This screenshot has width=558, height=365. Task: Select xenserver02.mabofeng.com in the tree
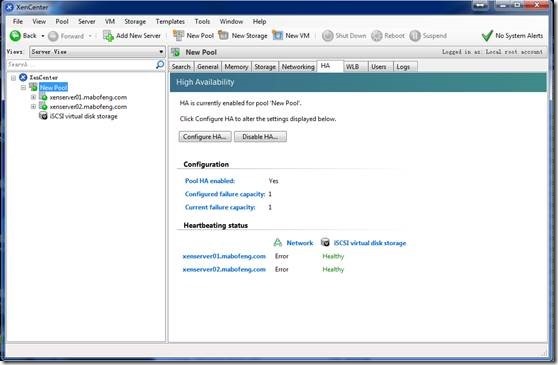(88, 106)
